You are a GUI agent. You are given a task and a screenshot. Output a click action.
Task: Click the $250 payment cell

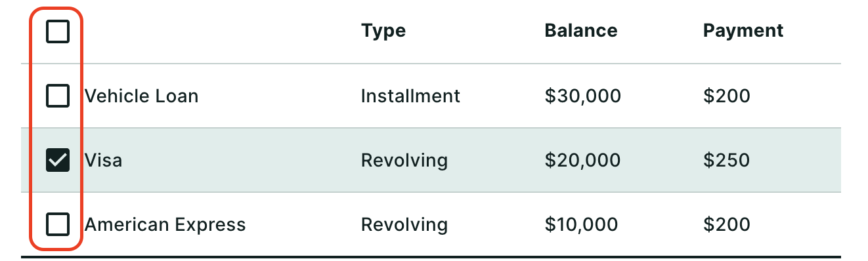tap(726, 160)
